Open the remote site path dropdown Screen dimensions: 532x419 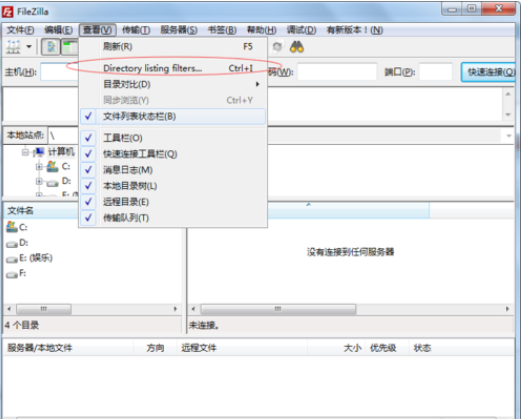point(509,136)
